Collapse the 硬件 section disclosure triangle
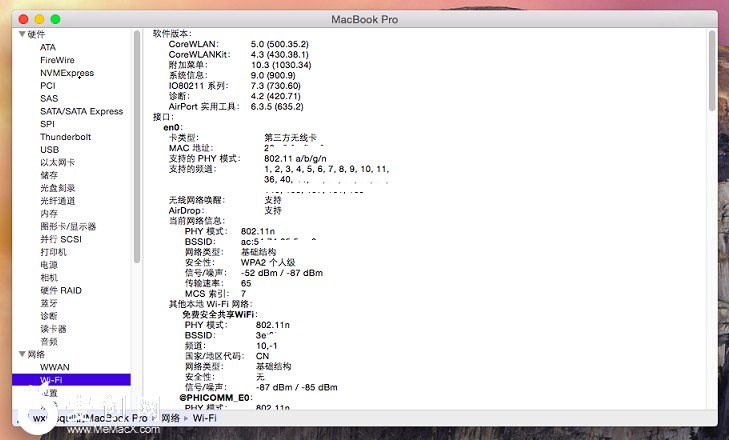This screenshot has width=729, height=440. click(21, 34)
